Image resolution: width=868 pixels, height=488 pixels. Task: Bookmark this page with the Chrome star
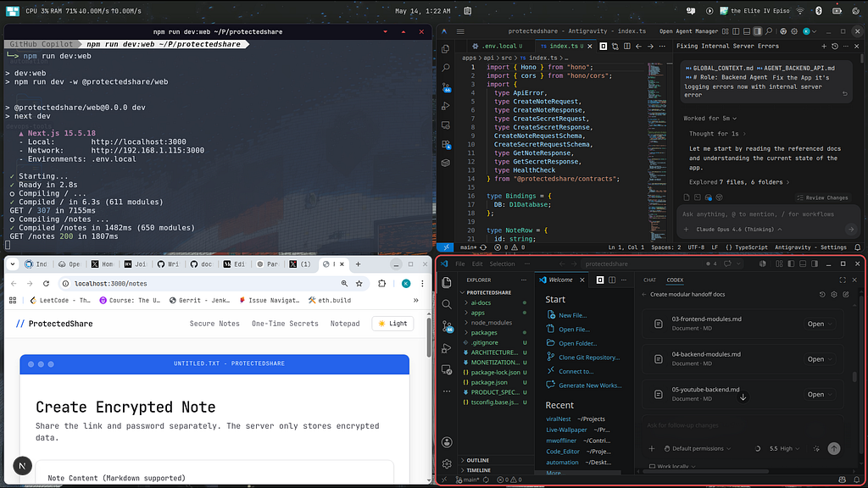pos(359,283)
